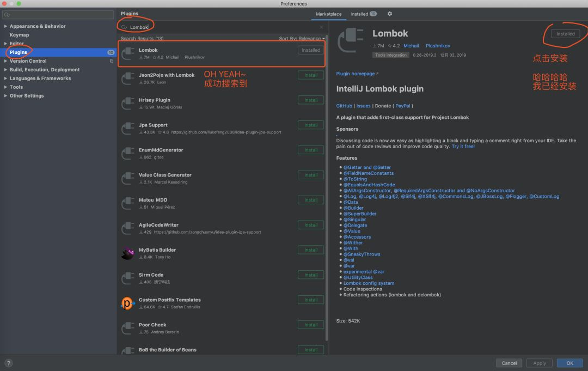Click the OK button

pyautogui.click(x=569, y=363)
